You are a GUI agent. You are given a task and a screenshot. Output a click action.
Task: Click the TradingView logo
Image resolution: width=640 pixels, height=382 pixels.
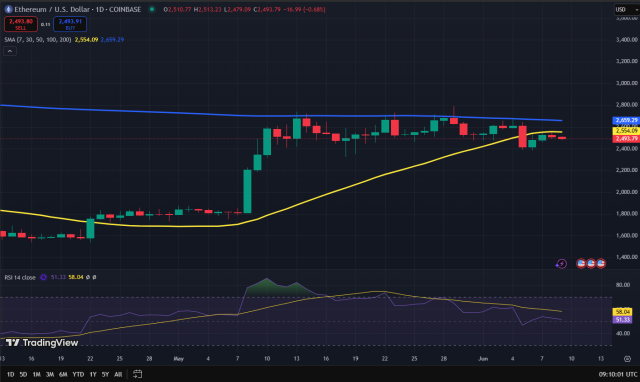pos(42,343)
